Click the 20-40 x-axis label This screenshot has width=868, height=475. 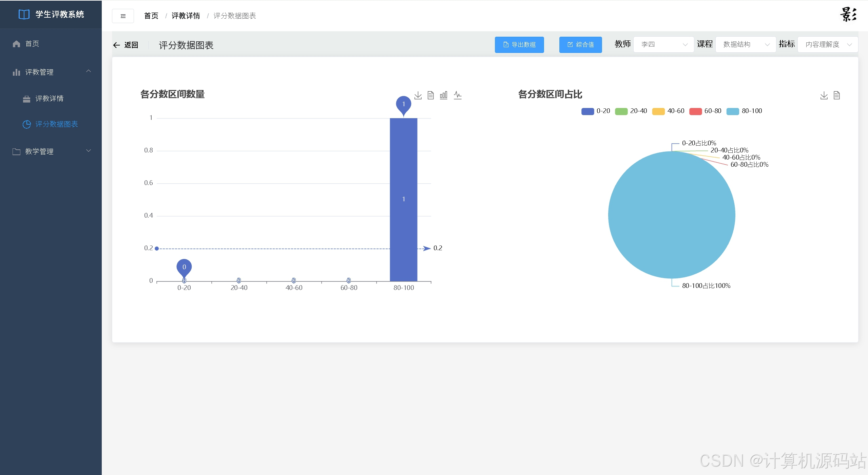point(239,288)
